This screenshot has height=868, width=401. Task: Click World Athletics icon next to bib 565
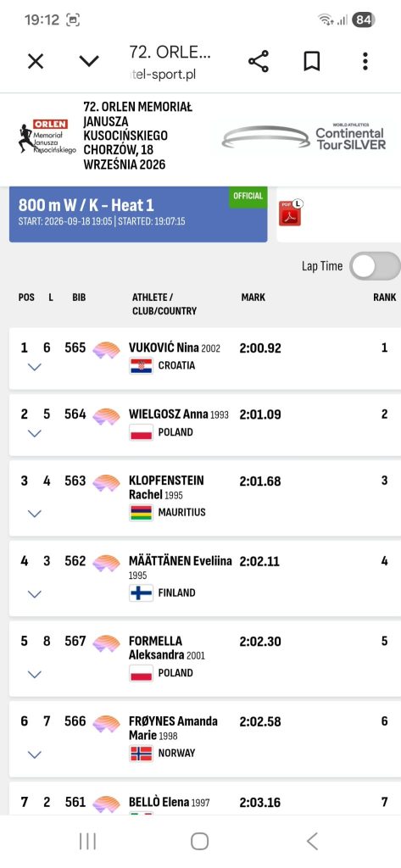(106, 350)
